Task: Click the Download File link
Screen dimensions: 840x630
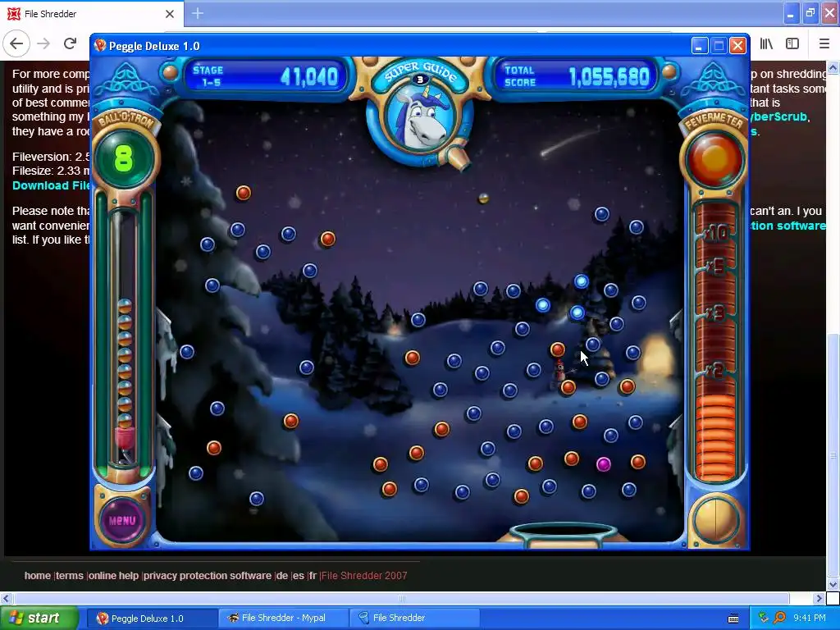Action: [52, 185]
